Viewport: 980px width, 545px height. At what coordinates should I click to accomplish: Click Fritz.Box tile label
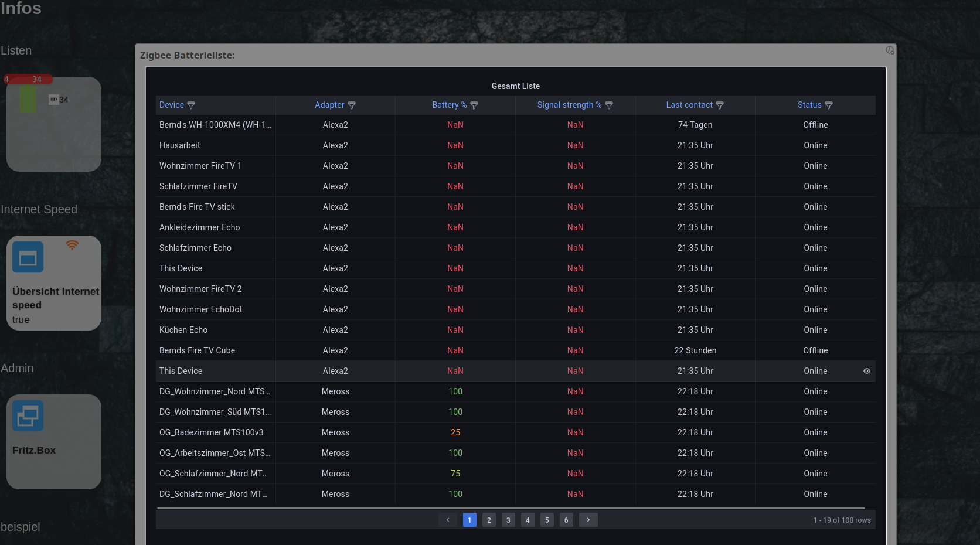tap(34, 450)
